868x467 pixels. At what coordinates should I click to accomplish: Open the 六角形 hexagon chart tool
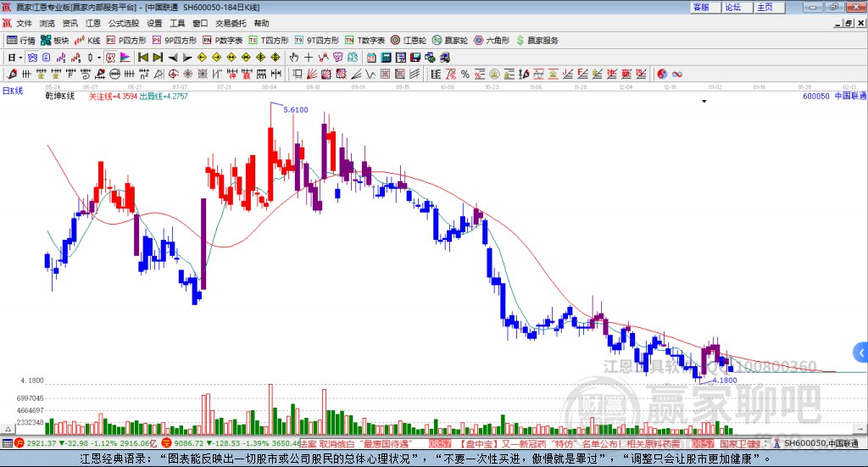coord(491,41)
